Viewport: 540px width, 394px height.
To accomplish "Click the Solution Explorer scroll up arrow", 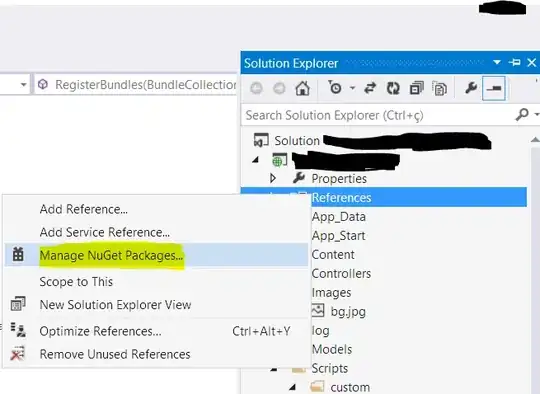I will [x=535, y=139].
